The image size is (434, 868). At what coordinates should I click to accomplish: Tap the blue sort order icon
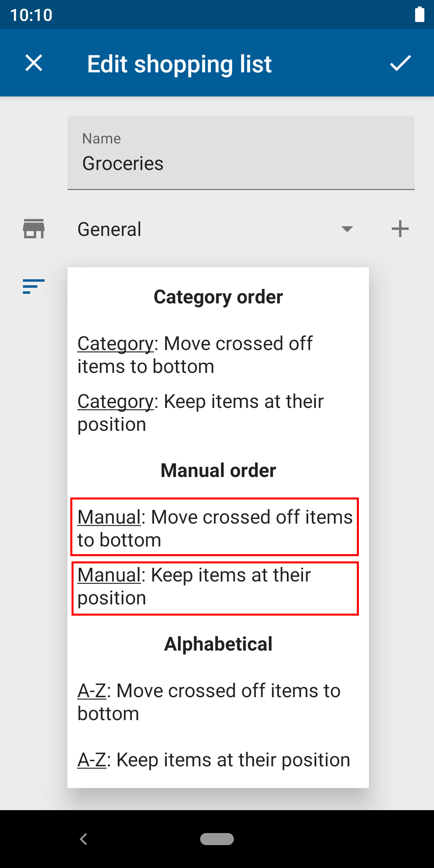point(34,287)
